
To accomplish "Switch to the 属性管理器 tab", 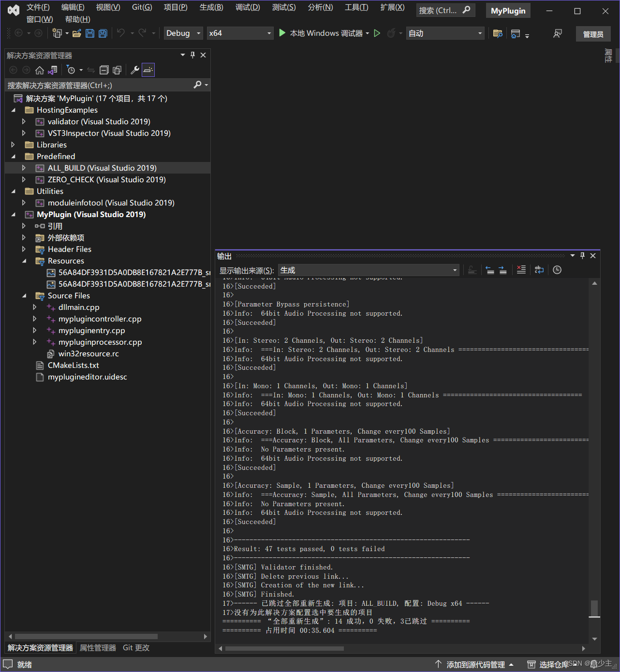I will 98,648.
